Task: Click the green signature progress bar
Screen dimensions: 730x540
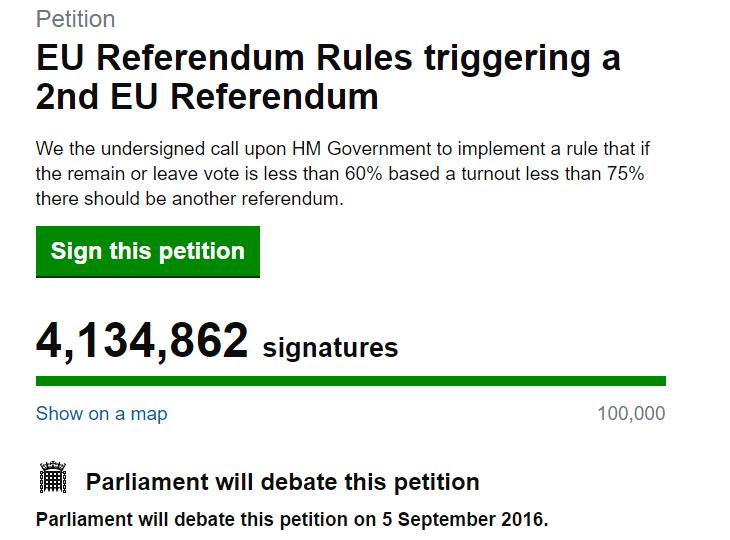Action: pyautogui.click(x=350, y=381)
